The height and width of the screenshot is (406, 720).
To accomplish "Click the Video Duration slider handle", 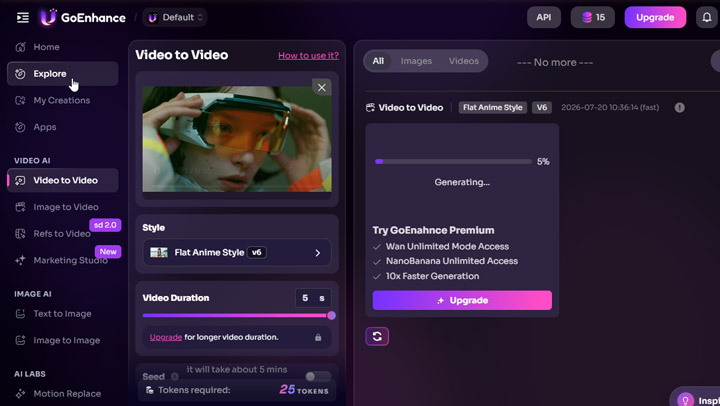I will (331, 316).
